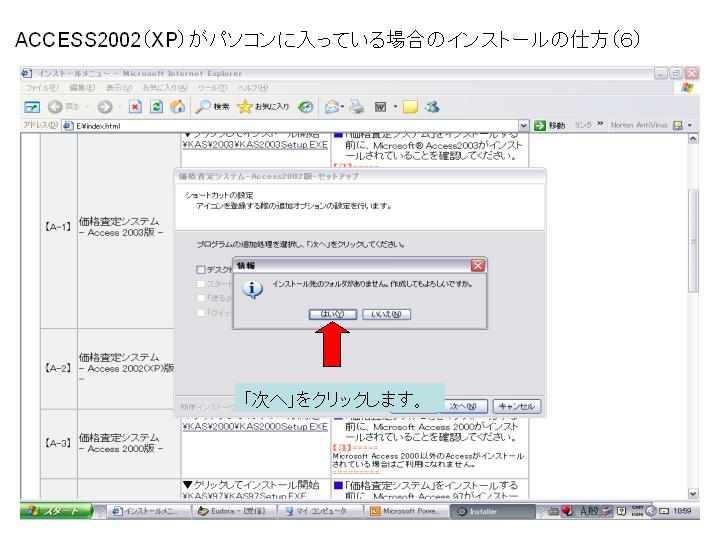Switch to Eudora taskbar button
The height and width of the screenshot is (540, 720).
coord(231,511)
